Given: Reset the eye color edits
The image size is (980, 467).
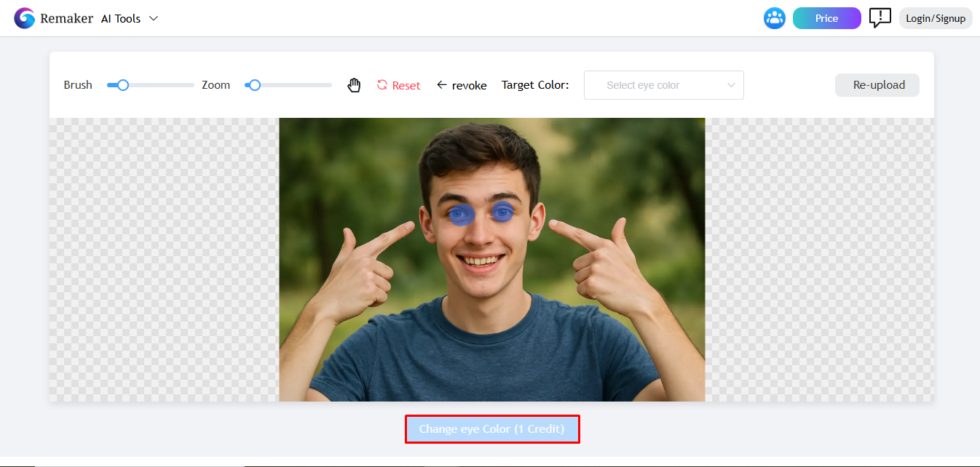Looking at the screenshot, I should pyautogui.click(x=399, y=84).
